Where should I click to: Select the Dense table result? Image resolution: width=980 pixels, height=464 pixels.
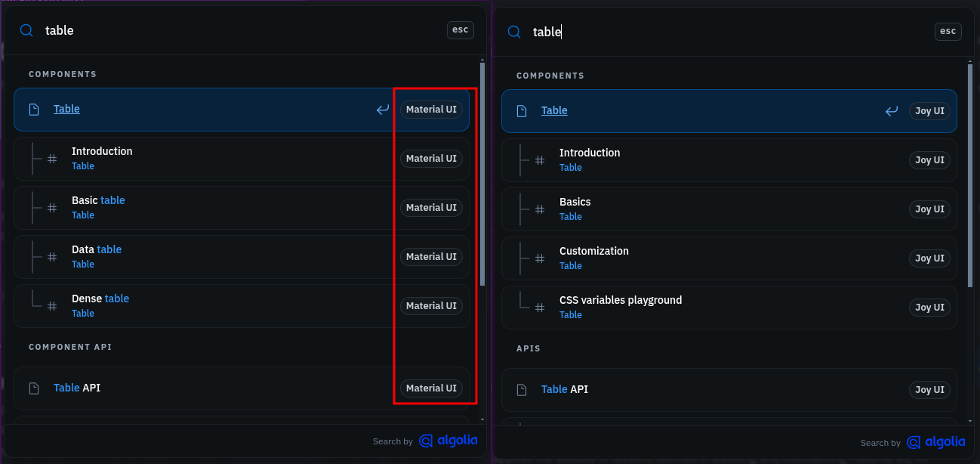(x=100, y=305)
